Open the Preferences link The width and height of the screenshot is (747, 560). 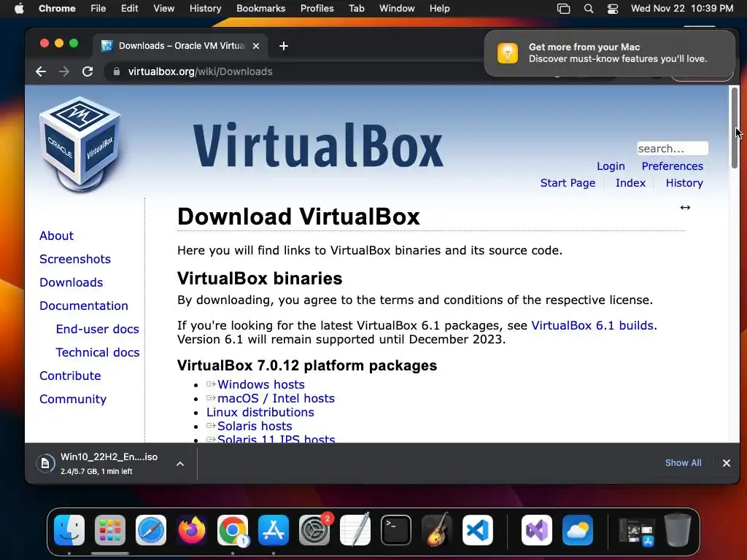coord(672,166)
